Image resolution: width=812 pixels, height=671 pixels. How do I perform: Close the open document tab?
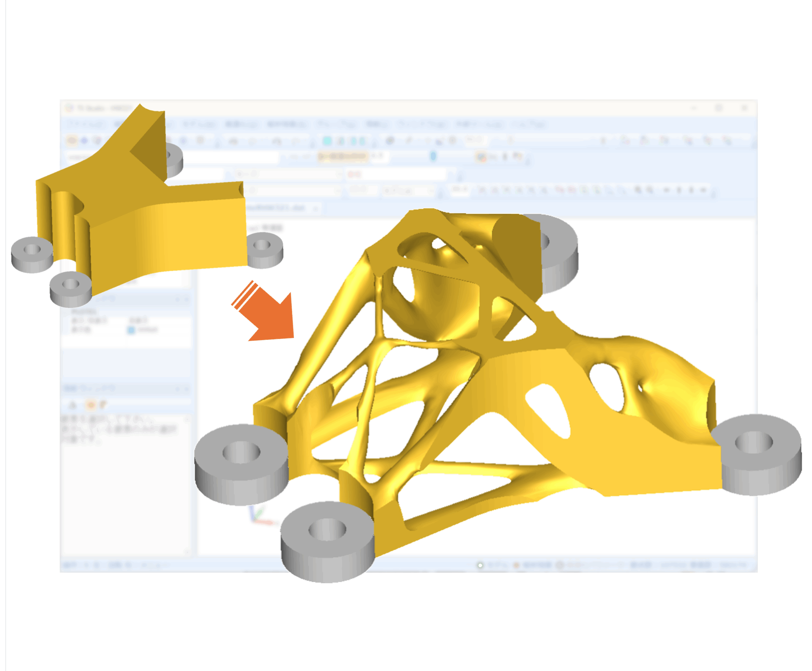(x=316, y=208)
